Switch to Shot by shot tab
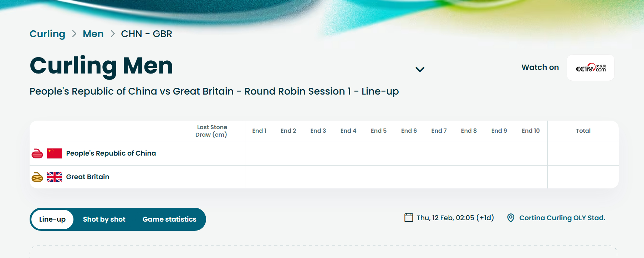644x258 pixels. pos(104,219)
